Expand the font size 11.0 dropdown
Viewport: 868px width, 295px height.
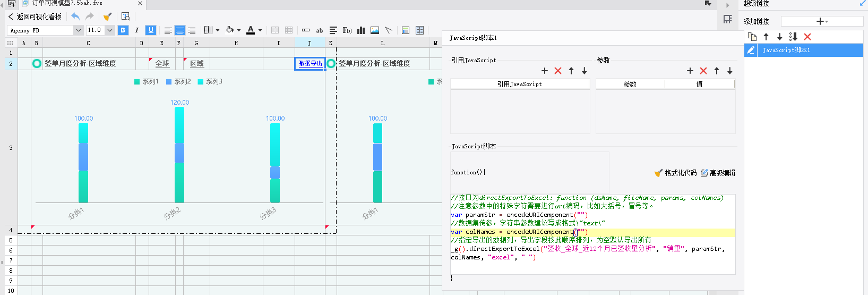point(110,30)
